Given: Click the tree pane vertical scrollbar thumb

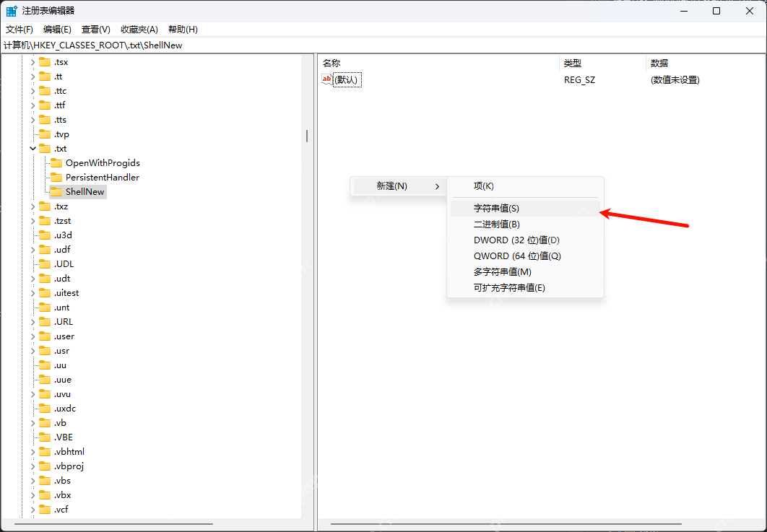Looking at the screenshot, I should pyautogui.click(x=307, y=136).
